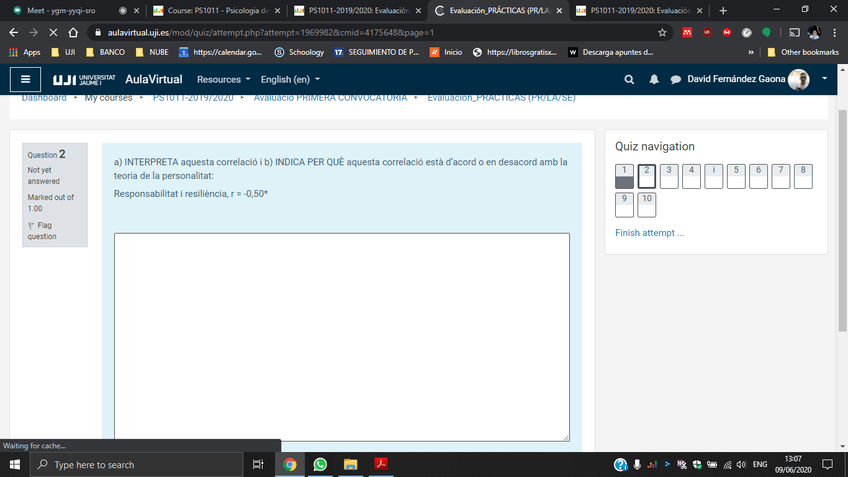Open WhatsApp from the taskbar
The image size is (848, 477).
pos(320,465)
